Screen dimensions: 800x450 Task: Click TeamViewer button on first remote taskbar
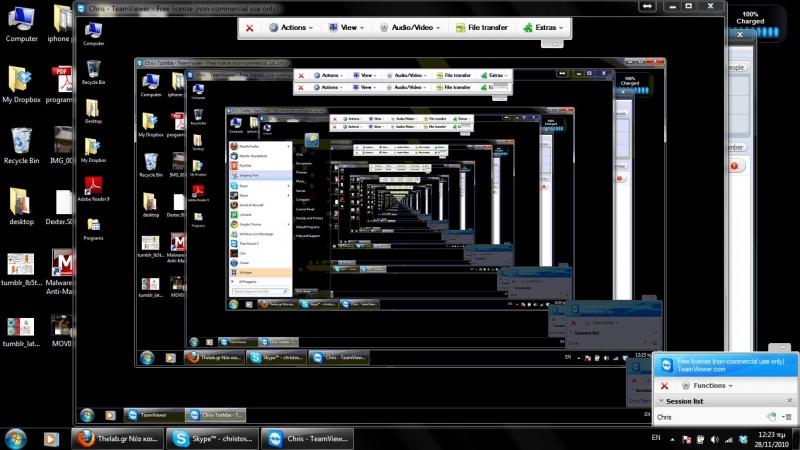coord(153,415)
